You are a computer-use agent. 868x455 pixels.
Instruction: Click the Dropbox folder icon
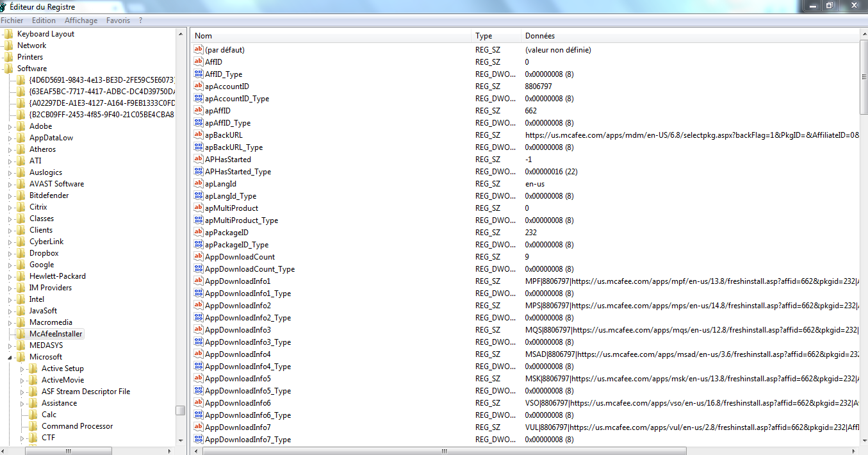coord(20,253)
